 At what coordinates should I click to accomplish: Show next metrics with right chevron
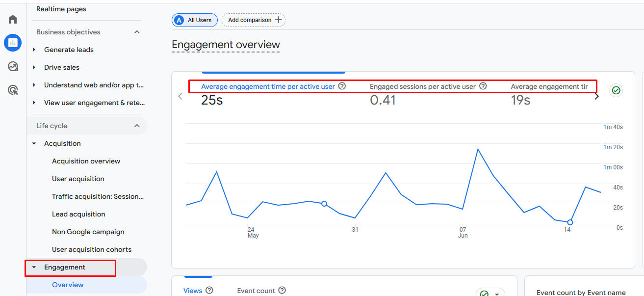[596, 96]
